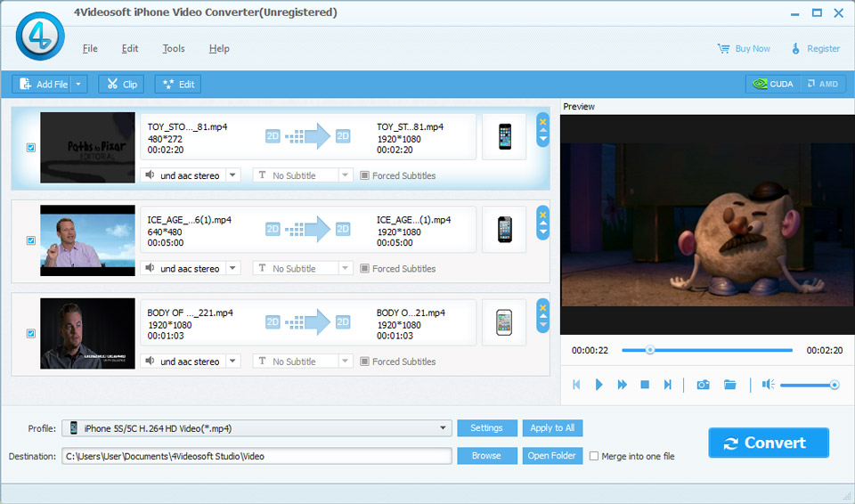
Task: Open the Profile dropdown list
Action: click(256, 428)
